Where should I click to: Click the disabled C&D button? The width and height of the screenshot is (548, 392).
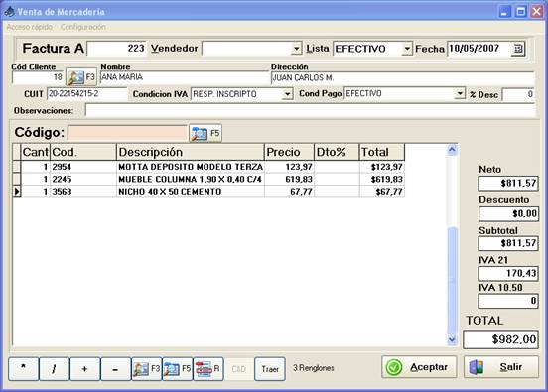[x=238, y=368]
